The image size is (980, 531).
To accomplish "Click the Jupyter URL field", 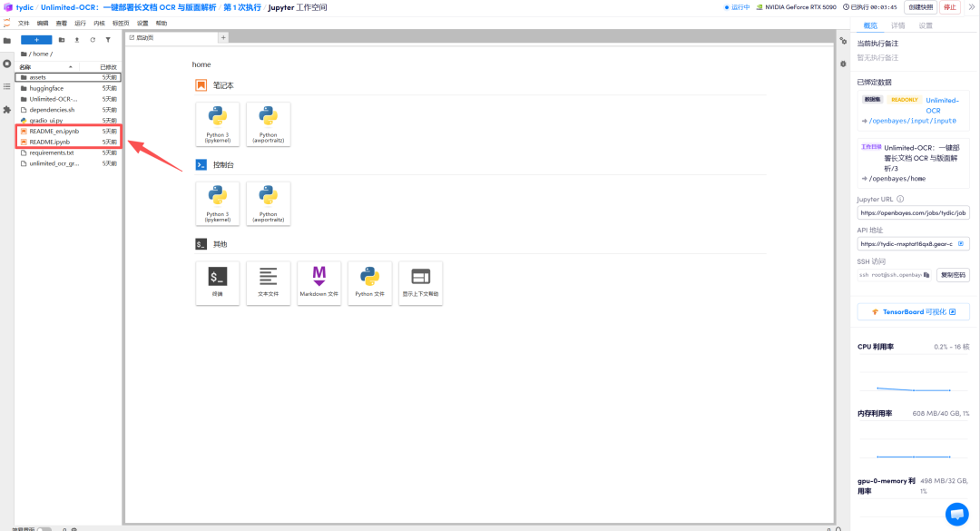I will click(913, 212).
